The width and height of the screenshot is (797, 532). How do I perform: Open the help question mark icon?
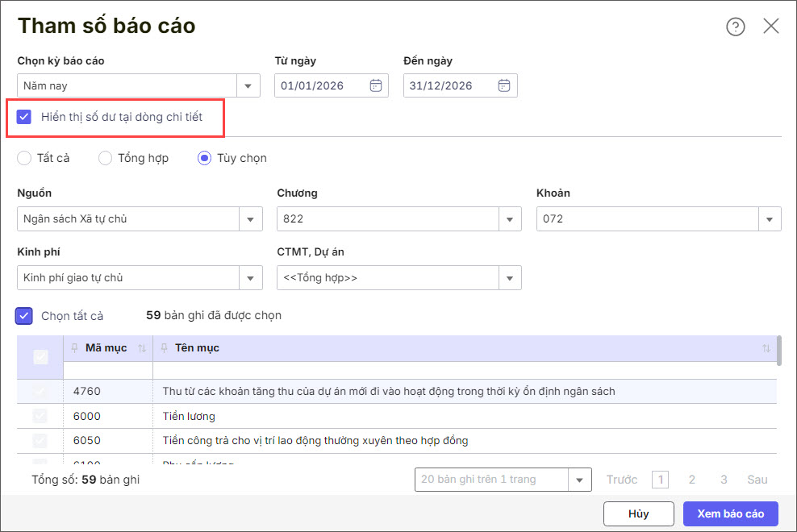pos(735,27)
